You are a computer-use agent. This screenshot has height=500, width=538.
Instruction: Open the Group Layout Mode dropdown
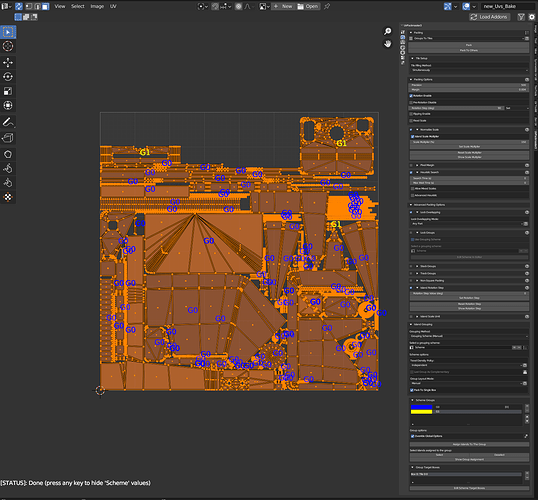coord(466,383)
